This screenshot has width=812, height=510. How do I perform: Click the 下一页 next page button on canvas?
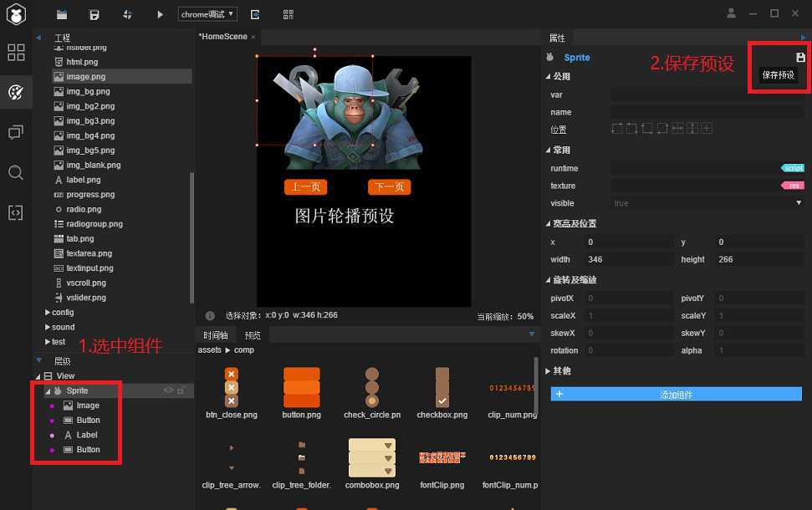(x=389, y=187)
